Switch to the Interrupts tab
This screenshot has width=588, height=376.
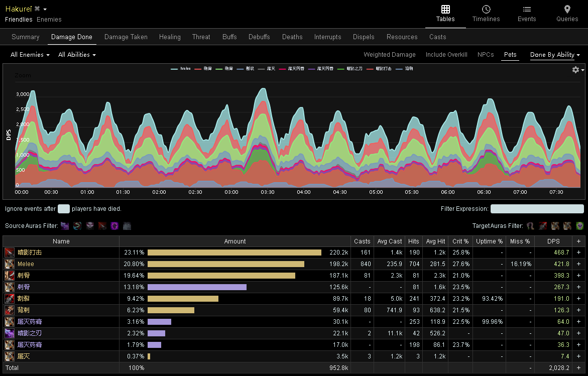pyautogui.click(x=328, y=37)
